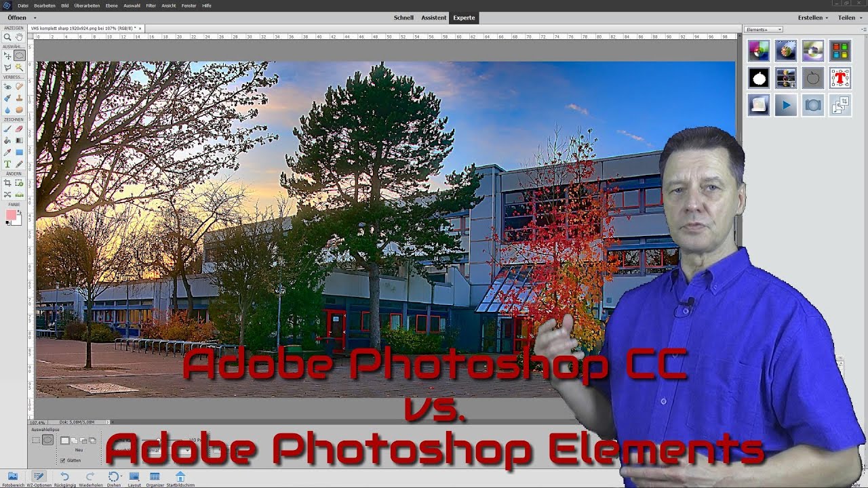This screenshot has height=488, width=868.
Task: Select the Red Eye Removal tool
Action: click(x=7, y=86)
